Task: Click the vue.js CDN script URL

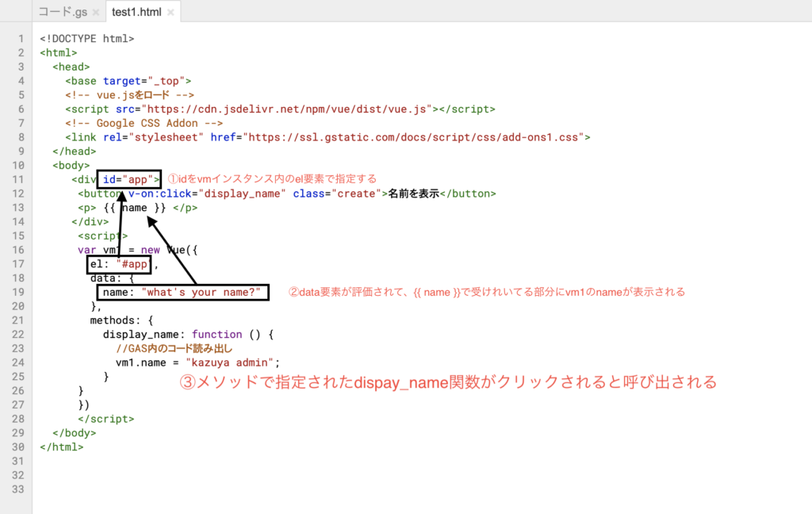Action: tap(286, 109)
